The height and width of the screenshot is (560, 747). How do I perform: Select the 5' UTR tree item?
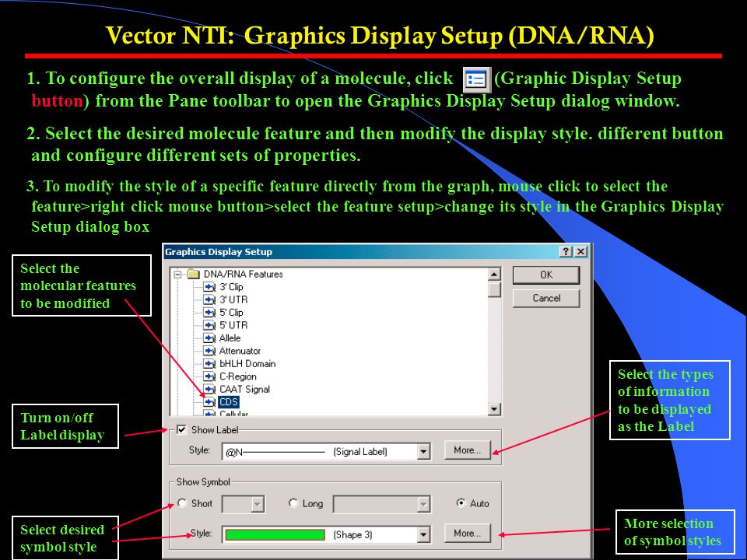[233, 325]
